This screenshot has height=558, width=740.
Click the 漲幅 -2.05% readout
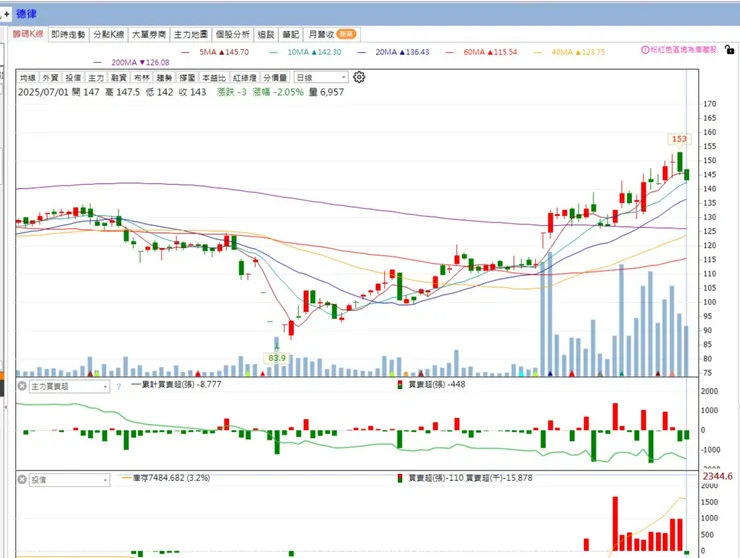278,92
